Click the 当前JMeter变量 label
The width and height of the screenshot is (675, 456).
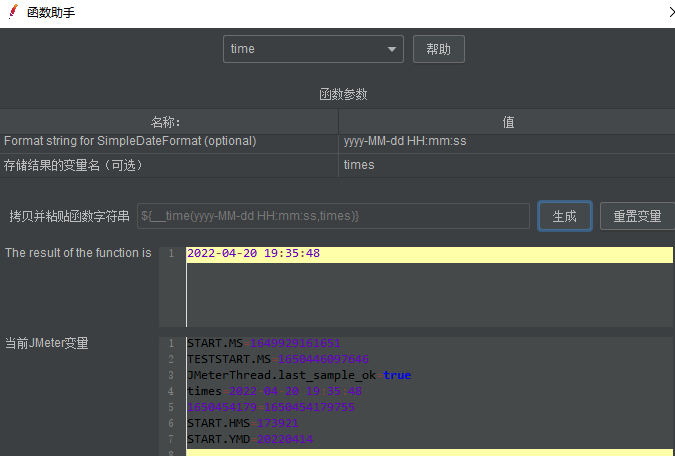(x=46, y=343)
